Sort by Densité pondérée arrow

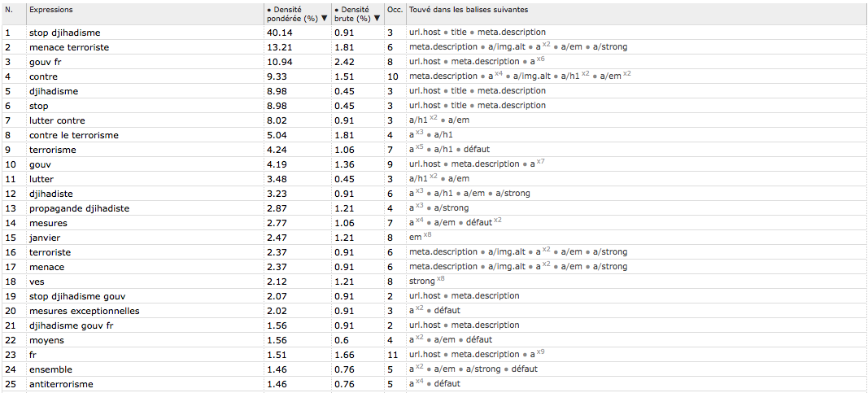[x=325, y=18]
